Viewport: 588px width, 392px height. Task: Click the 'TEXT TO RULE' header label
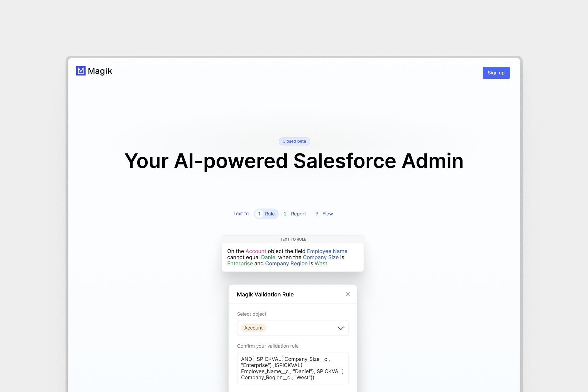coord(293,239)
